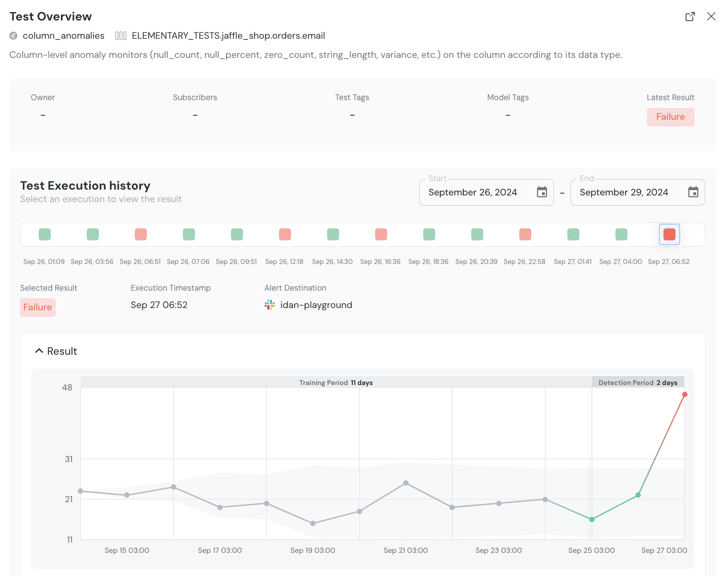The image size is (728, 576).
Task: Select the failed Sep 26, 12:18 execution
Action: [285, 234]
